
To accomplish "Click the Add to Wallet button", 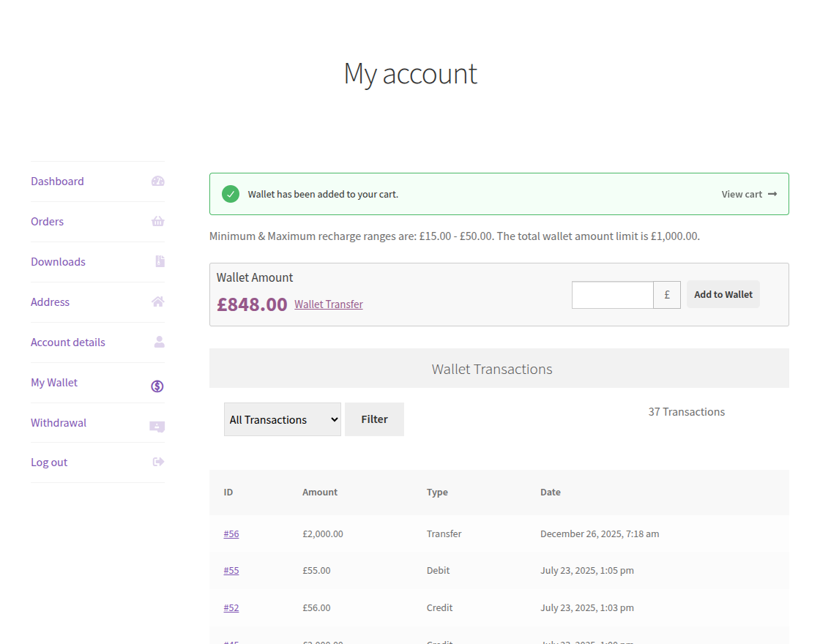I will [x=723, y=294].
